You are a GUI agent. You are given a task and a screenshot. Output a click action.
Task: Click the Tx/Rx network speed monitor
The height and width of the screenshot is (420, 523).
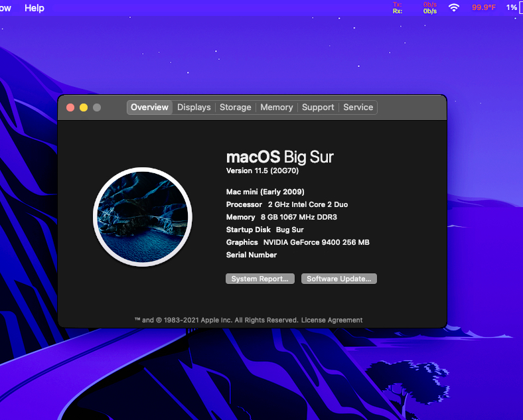[415, 8]
